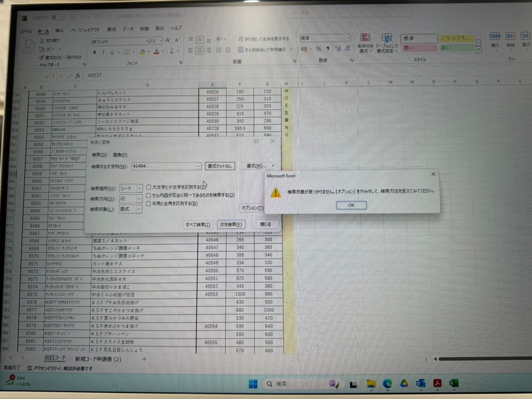The height and width of the screenshot is (399, 532).
Task: Expand the 検索対象 dropdown showing 数式
Action: click(139, 209)
